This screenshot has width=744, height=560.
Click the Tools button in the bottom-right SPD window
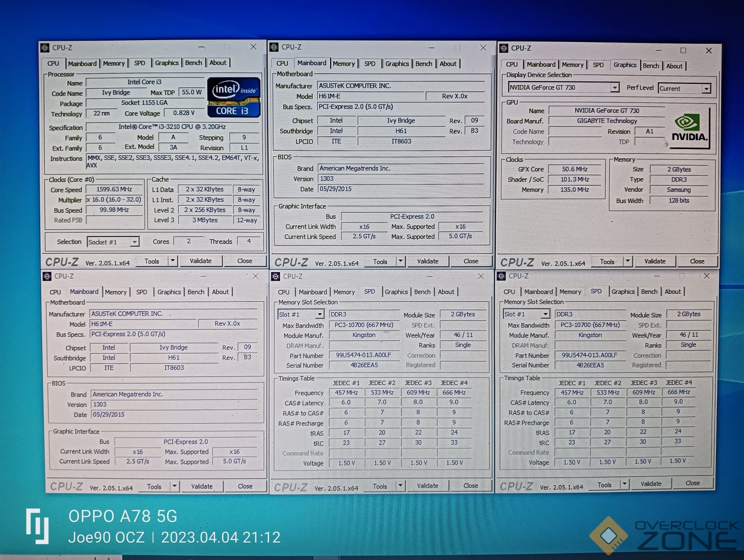(x=604, y=485)
